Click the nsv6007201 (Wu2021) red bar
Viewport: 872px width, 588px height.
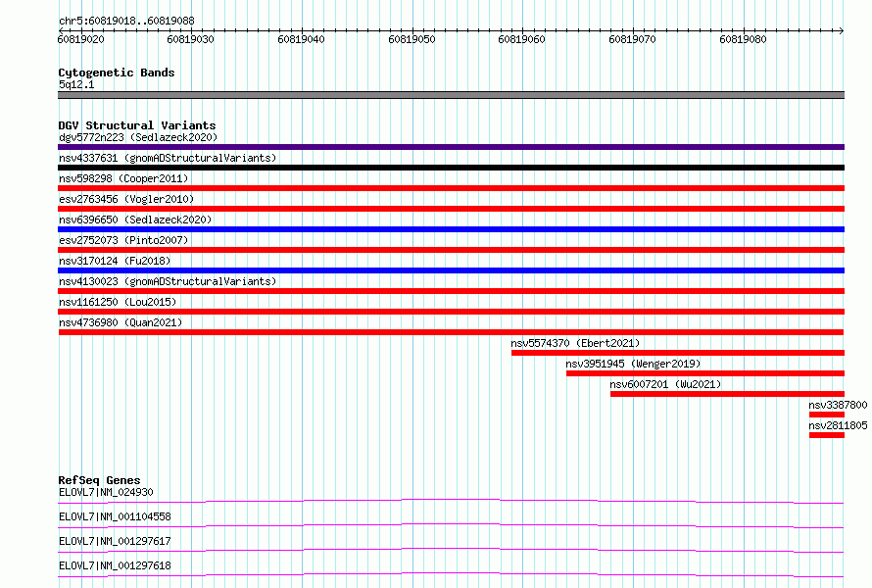(x=727, y=394)
